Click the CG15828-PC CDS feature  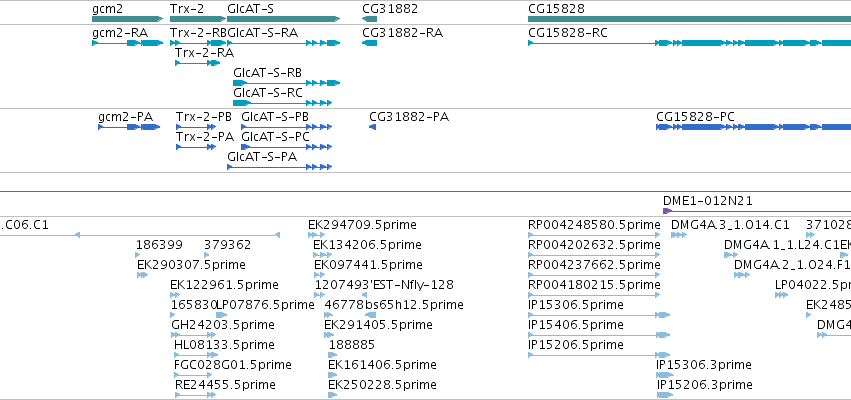pos(753,127)
